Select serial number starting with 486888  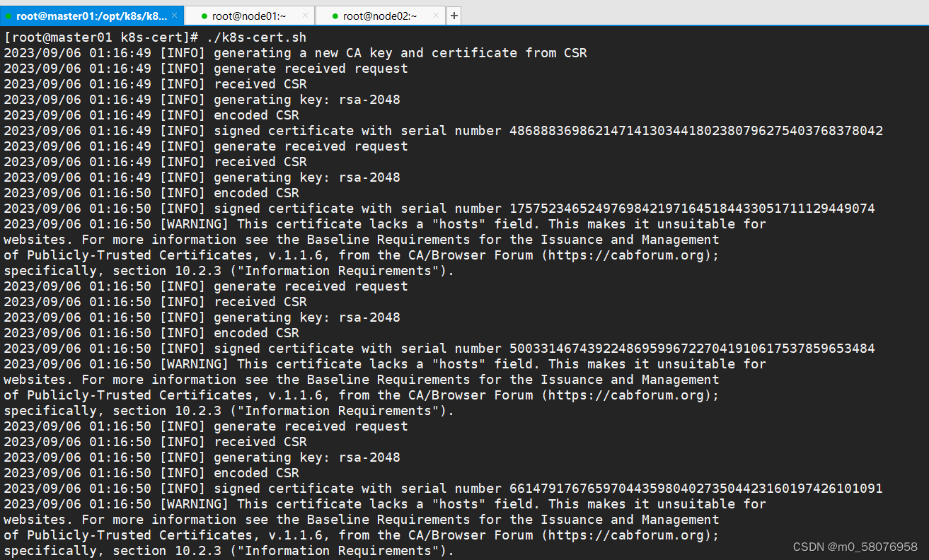point(696,131)
